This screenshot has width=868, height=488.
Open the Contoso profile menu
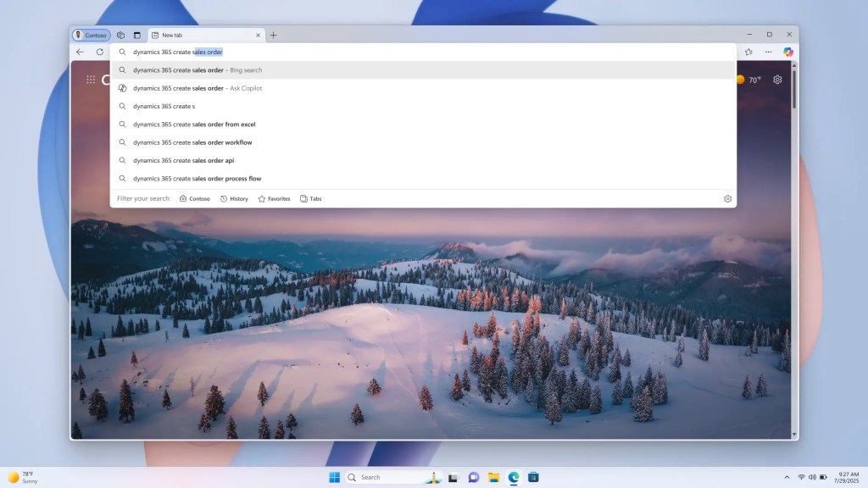point(92,35)
